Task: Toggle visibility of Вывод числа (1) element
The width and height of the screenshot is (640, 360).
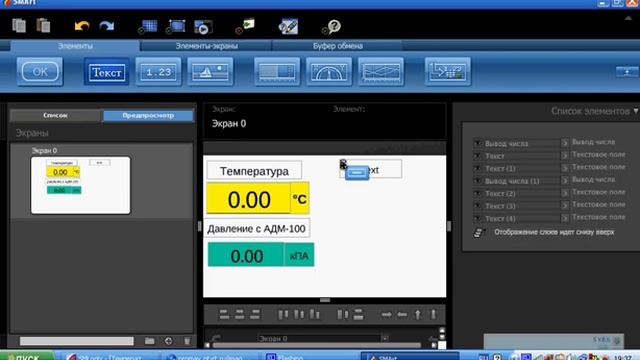Action: point(477,181)
